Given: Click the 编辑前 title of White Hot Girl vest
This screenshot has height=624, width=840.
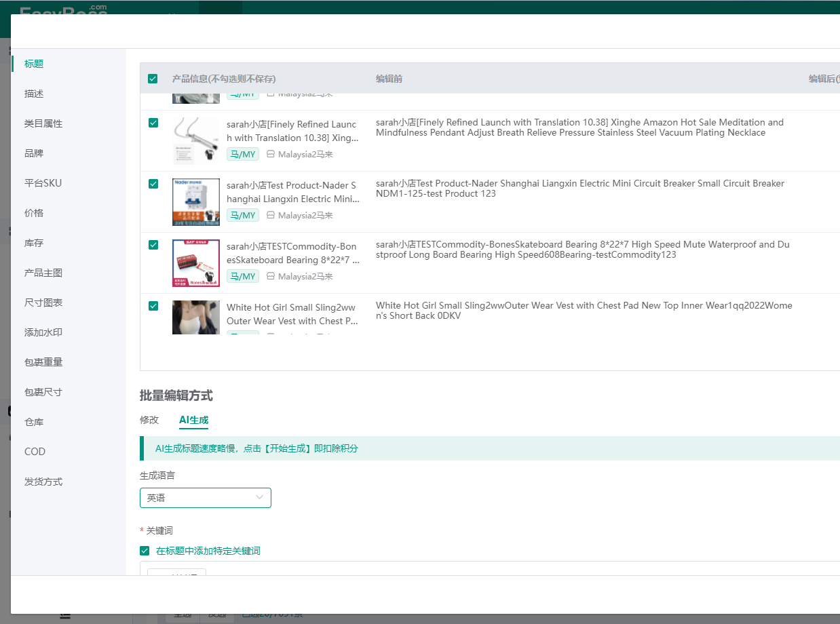Looking at the screenshot, I should (x=584, y=311).
